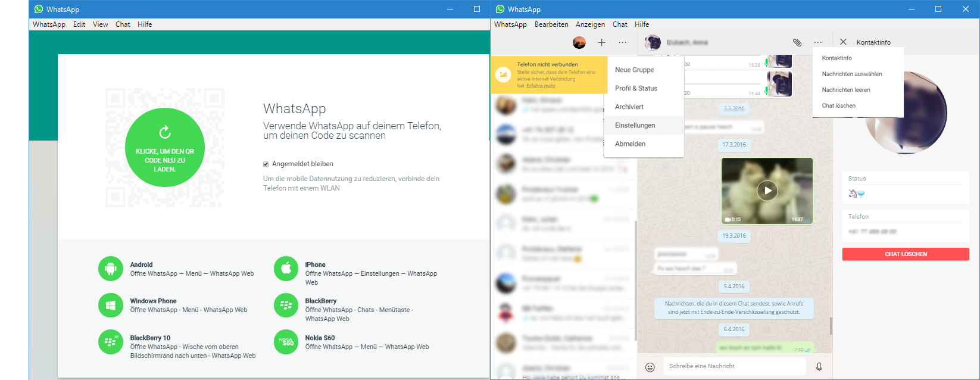
Task: Maximize the chat WhatsApp window
Action: [938, 9]
